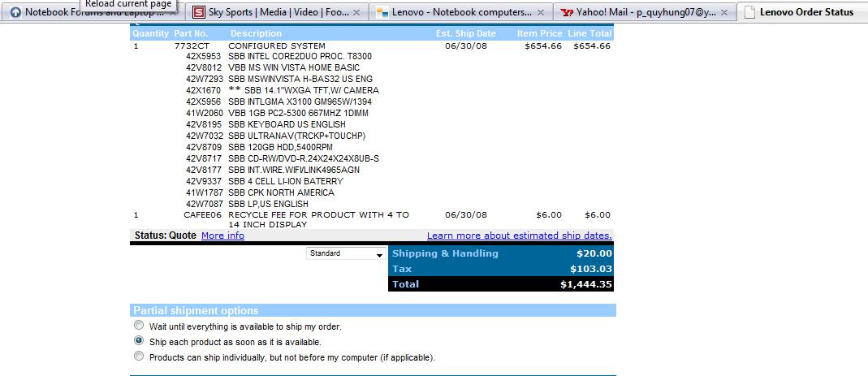
Task: Click SBB 4 CELL LI-ION BATERRY line
Action: [286, 181]
